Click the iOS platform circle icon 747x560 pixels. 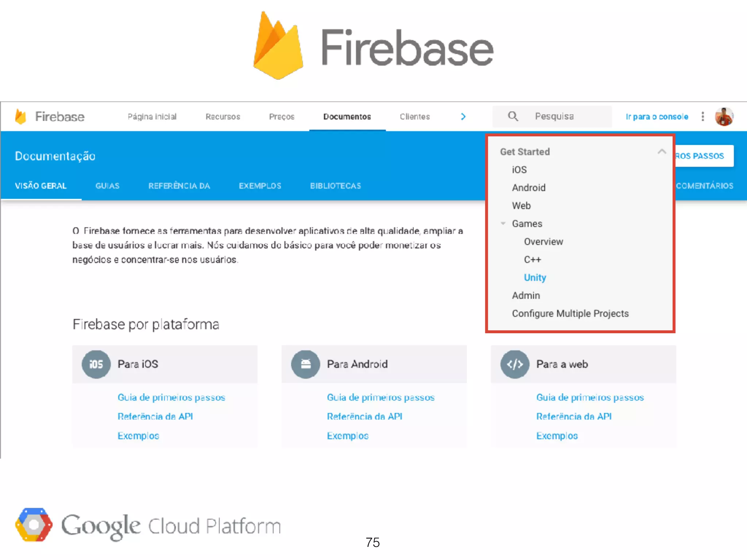(x=96, y=364)
